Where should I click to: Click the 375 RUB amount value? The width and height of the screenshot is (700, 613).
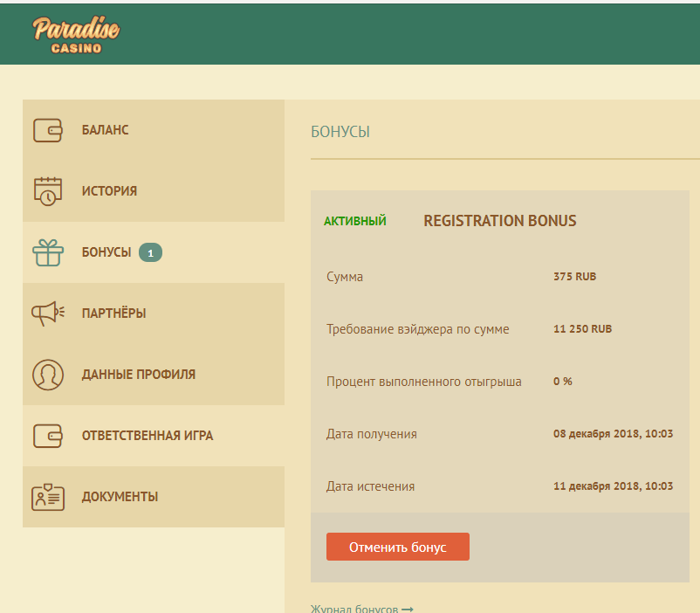coord(574,277)
